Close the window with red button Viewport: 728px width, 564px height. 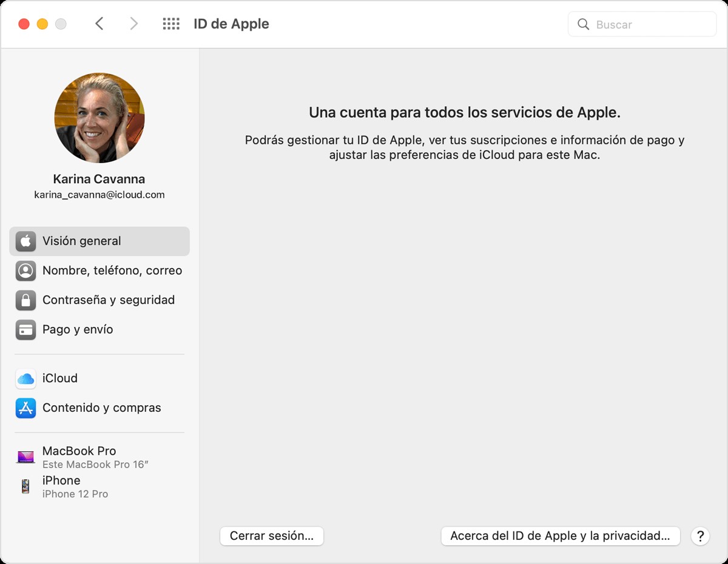[24, 24]
